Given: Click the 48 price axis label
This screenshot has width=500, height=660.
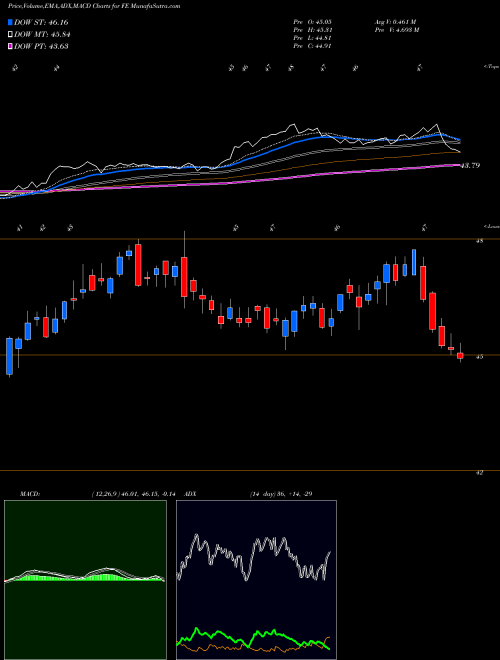Looking at the screenshot, I should click(479, 241).
